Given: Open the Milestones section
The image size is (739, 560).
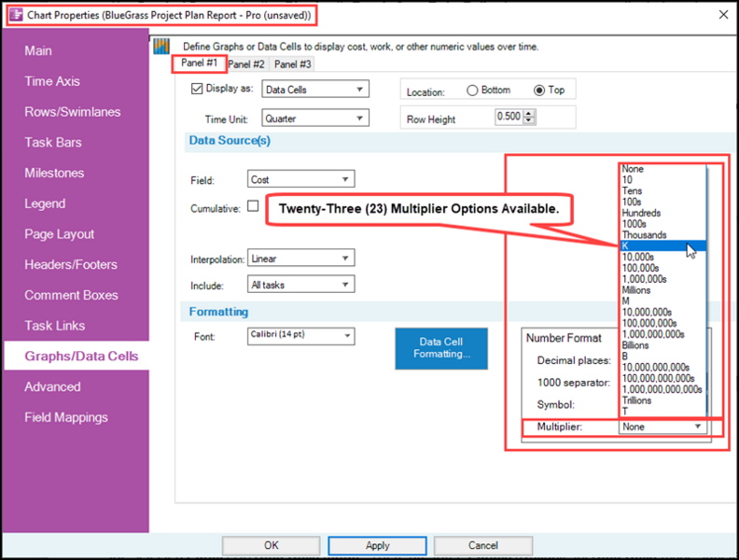Looking at the screenshot, I should tap(54, 173).
